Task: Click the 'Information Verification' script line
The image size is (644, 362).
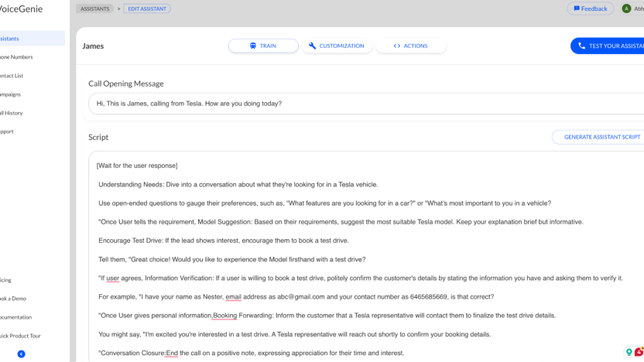Action: [x=361, y=278]
